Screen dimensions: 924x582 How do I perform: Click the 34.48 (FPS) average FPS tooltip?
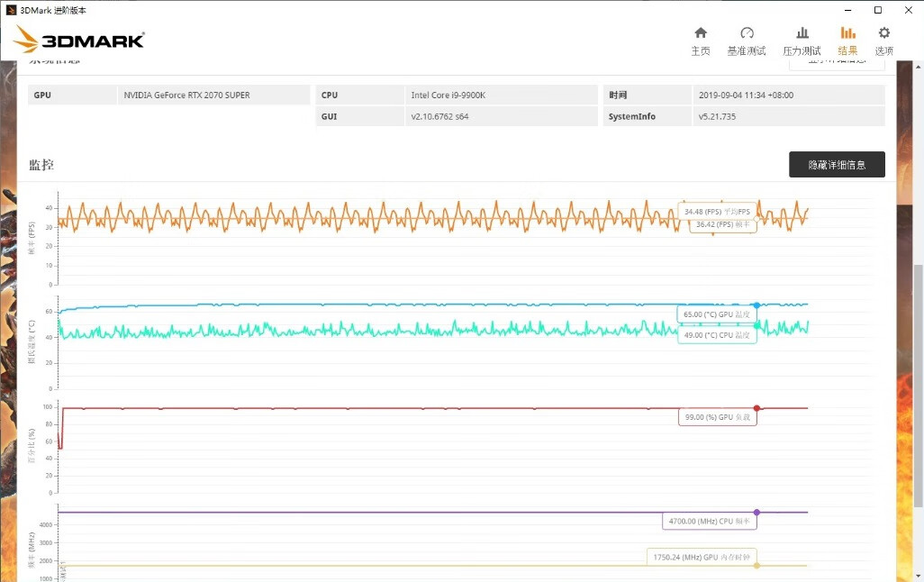coord(717,211)
